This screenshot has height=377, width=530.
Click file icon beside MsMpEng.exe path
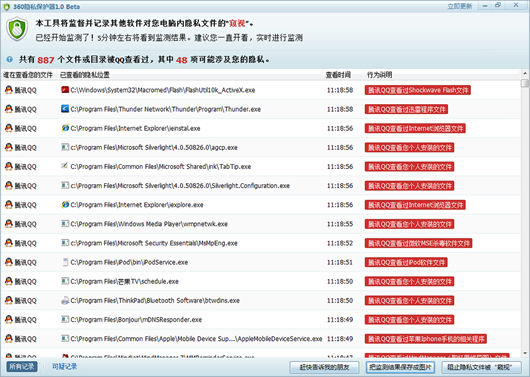[65, 243]
